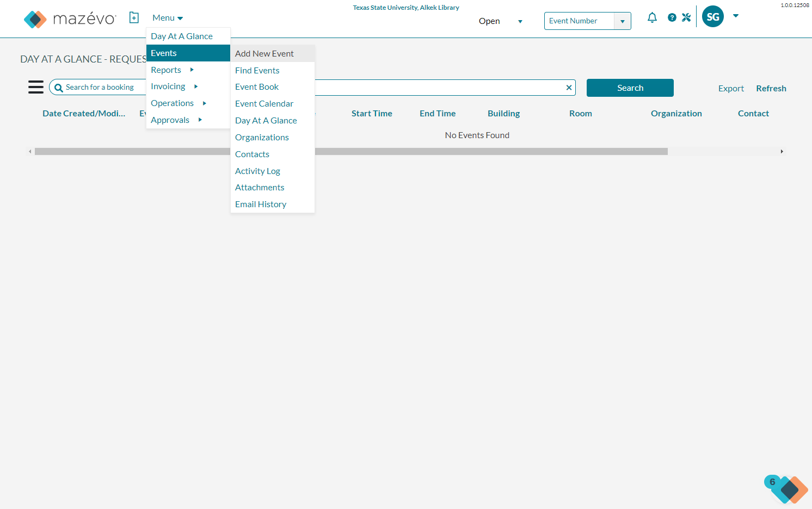The width and height of the screenshot is (812, 509).
Task: Expand the Approvals submenu
Action: coord(188,120)
